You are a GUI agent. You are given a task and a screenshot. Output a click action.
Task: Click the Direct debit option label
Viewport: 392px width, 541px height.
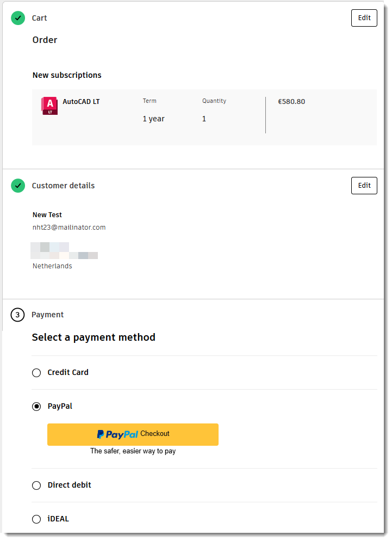click(69, 485)
